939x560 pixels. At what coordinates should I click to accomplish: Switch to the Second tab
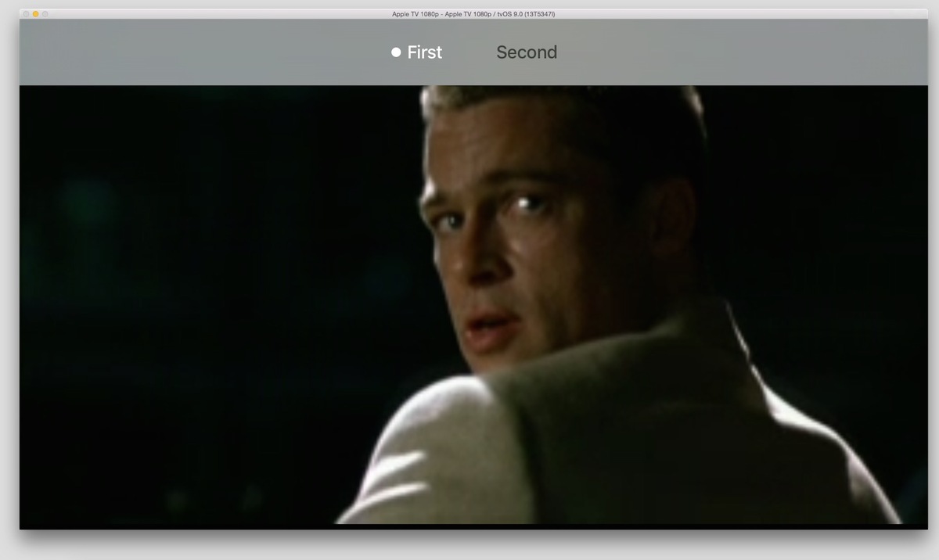coord(527,52)
